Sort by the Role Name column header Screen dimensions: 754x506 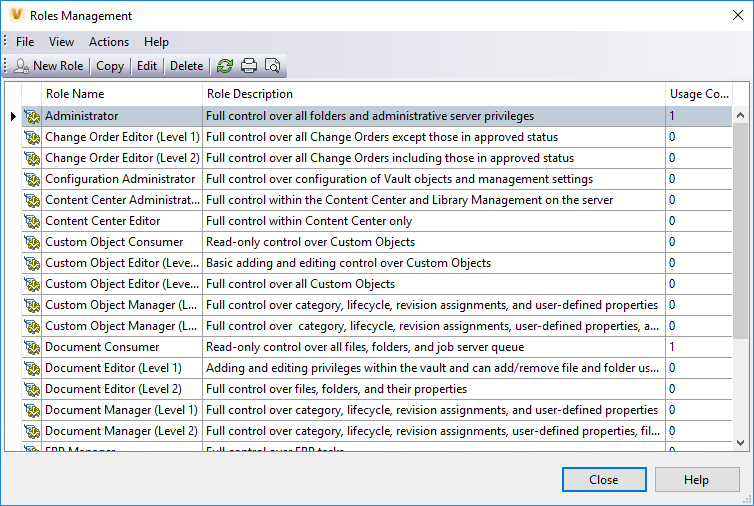point(75,94)
